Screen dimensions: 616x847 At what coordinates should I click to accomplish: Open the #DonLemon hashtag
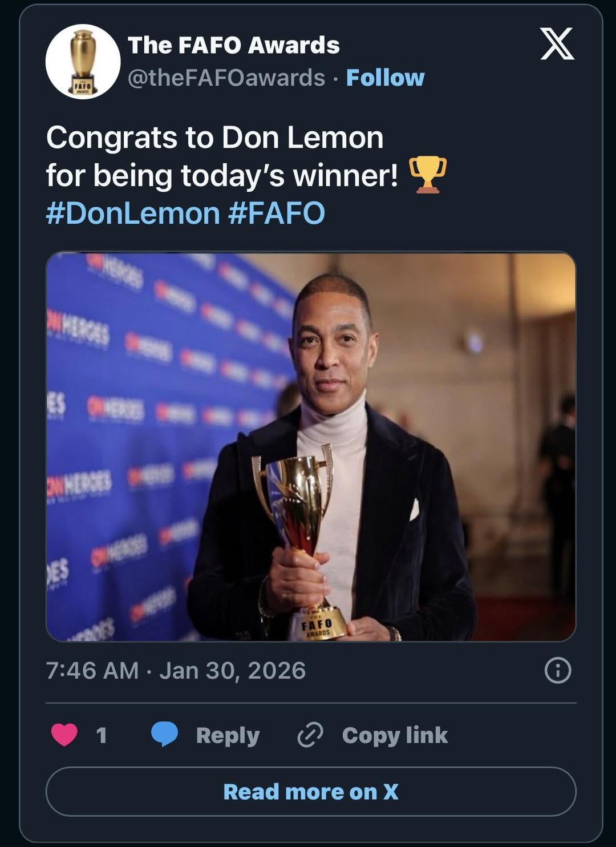pos(133,213)
